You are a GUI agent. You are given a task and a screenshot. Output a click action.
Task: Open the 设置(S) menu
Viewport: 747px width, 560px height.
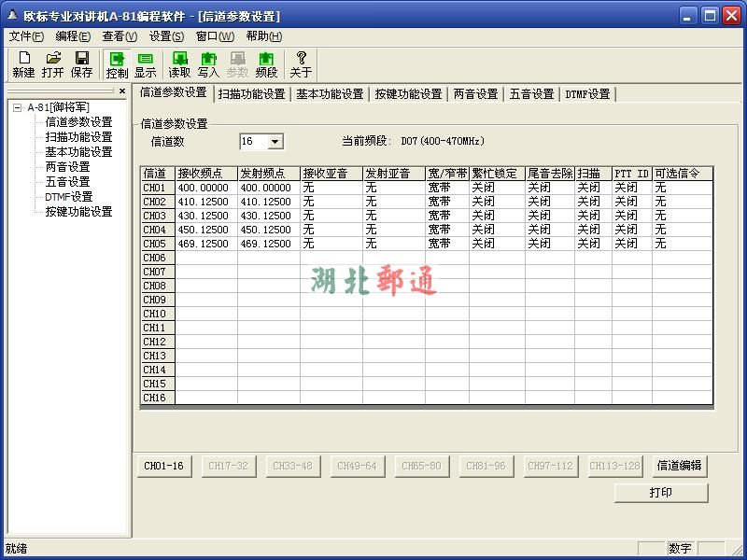pyautogui.click(x=166, y=36)
